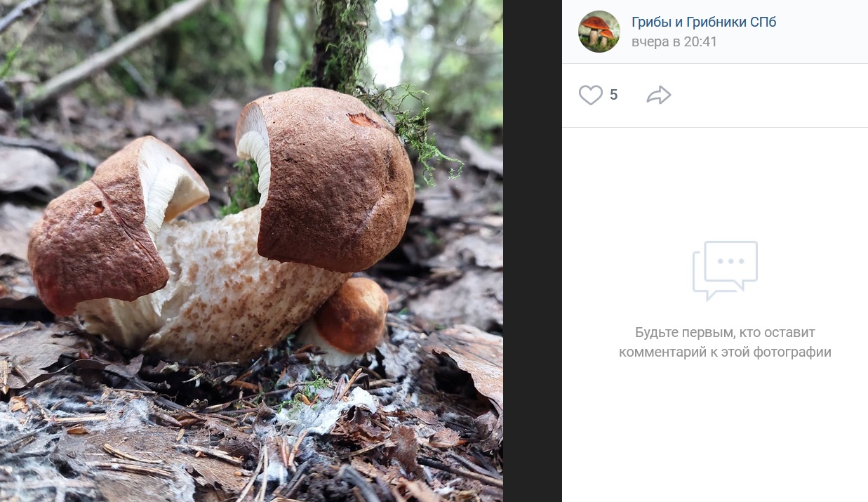Click the brown fallen leaf at photo's right
The image size is (868, 502).
coord(470,358)
